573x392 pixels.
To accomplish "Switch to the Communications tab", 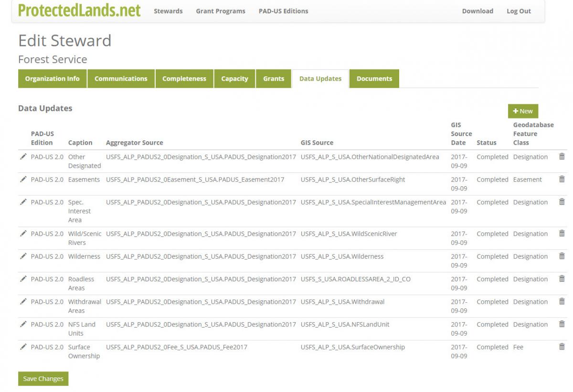I will point(121,79).
